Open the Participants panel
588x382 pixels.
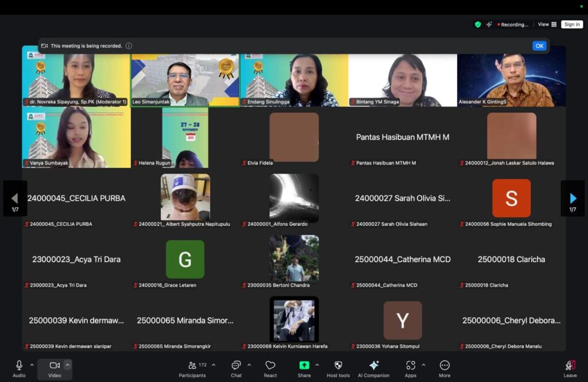192,368
